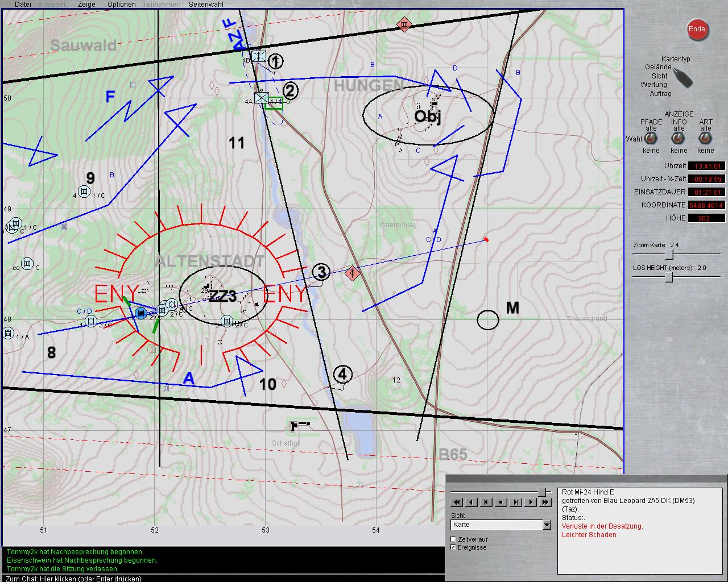Image resolution: width=728 pixels, height=582 pixels.
Task: Flip the INFO display toggle switch
Action: (679, 139)
